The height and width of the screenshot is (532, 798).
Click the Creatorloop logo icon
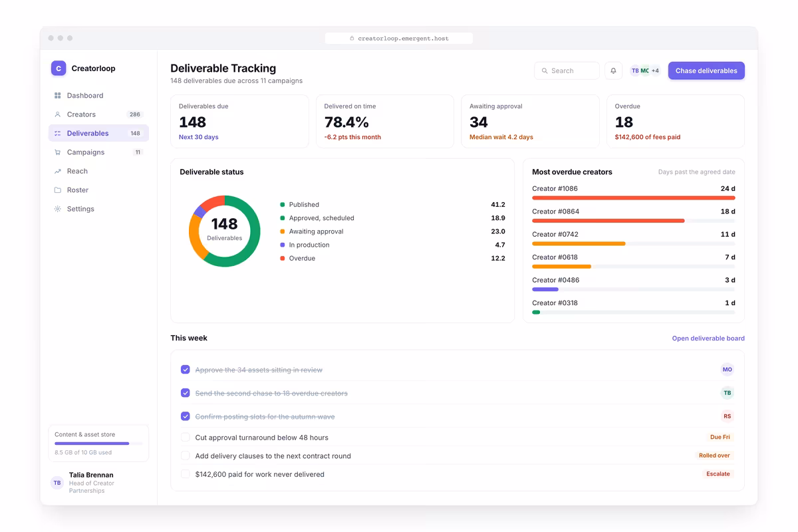point(59,68)
